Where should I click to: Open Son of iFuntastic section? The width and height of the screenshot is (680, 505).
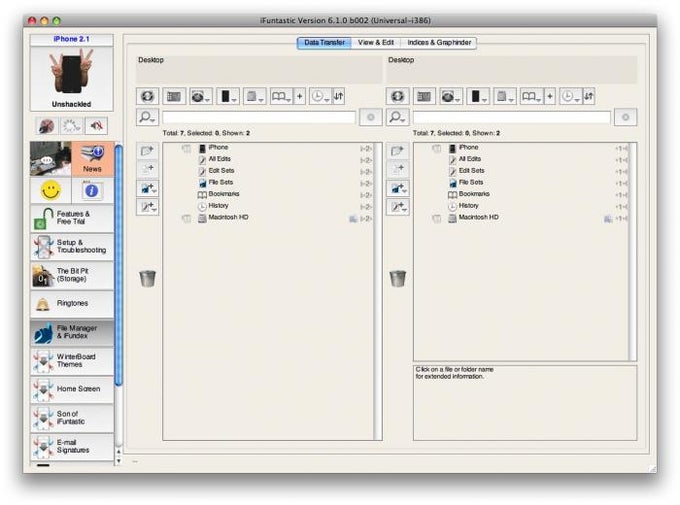click(72, 418)
